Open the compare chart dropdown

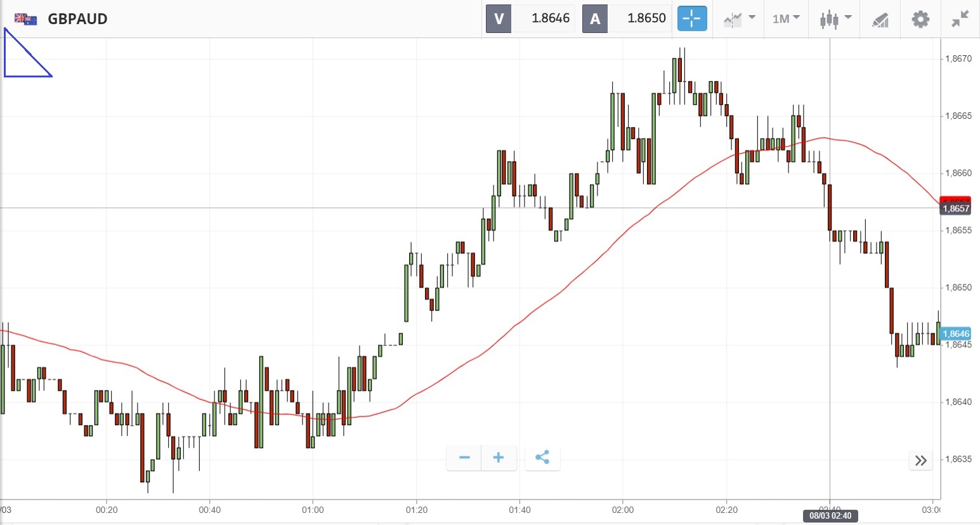point(739,18)
